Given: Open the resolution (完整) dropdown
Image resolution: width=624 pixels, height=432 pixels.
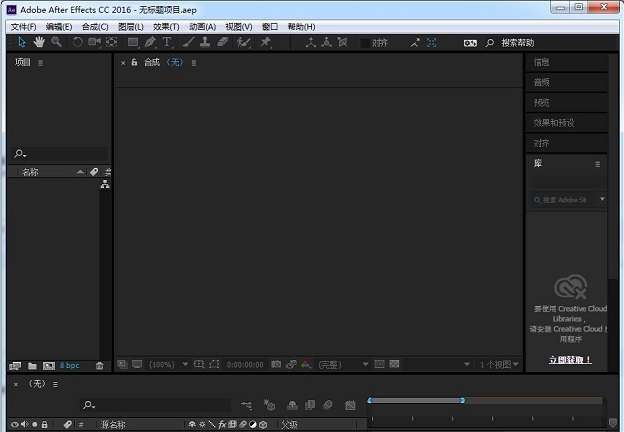Looking at the screenshot, I should point(343,364).
